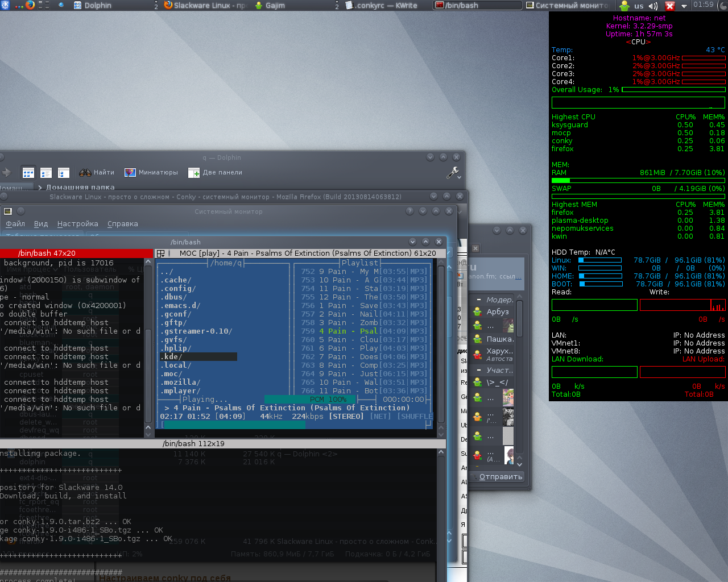Click the red X tray icon
Viewport: 728px width, 582px height.
pos(670,6)
